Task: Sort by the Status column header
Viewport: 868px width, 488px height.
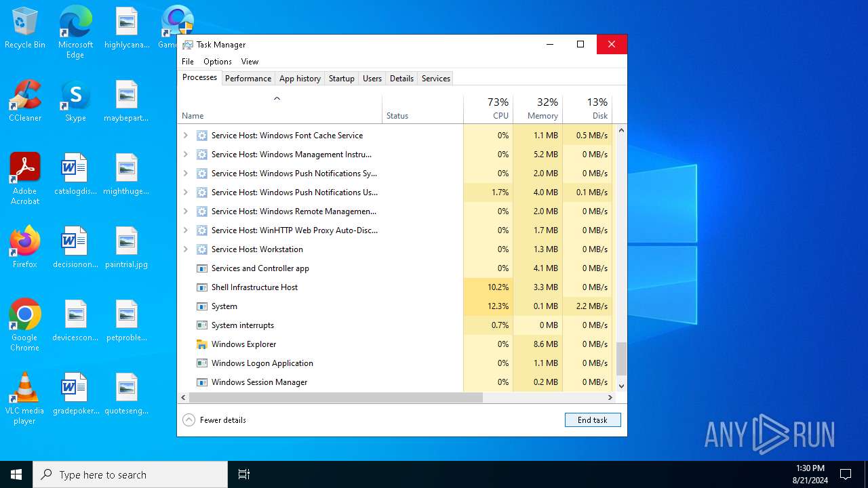Action: 422,108
